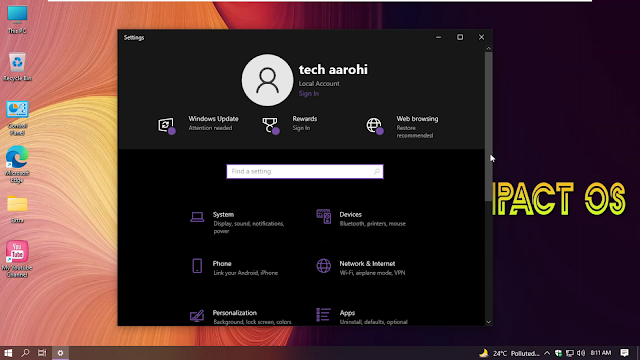Click the Settings vertical scrollbar thumb
Screen dimensions: 640x360
489,127
